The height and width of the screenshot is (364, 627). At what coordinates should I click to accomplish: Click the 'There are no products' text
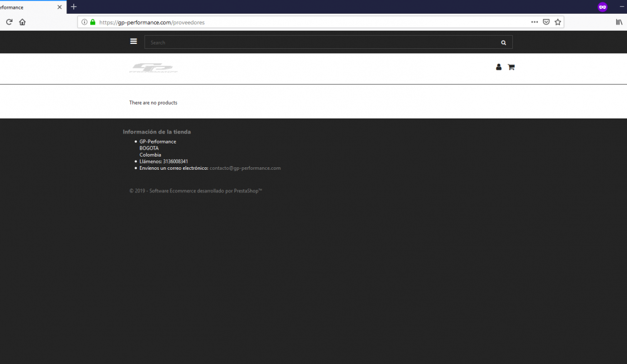click(153, 103)
